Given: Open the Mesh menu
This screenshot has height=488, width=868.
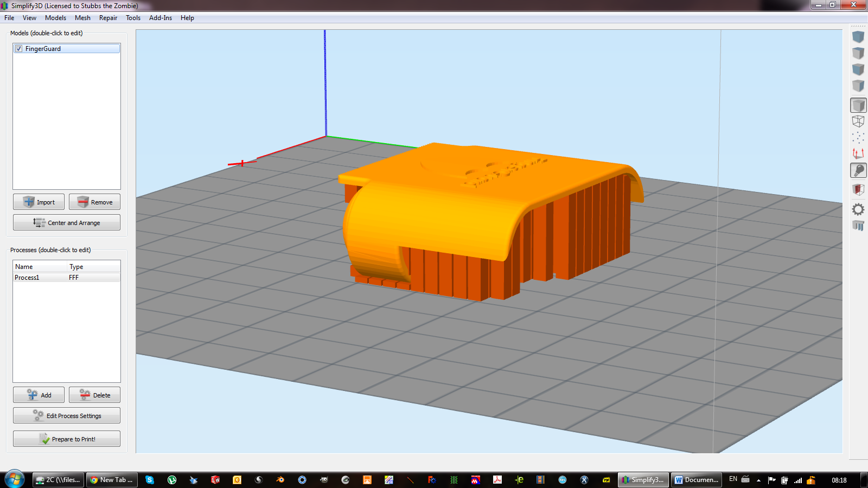Looking at the screenshot, I should (x=82, y=18).
